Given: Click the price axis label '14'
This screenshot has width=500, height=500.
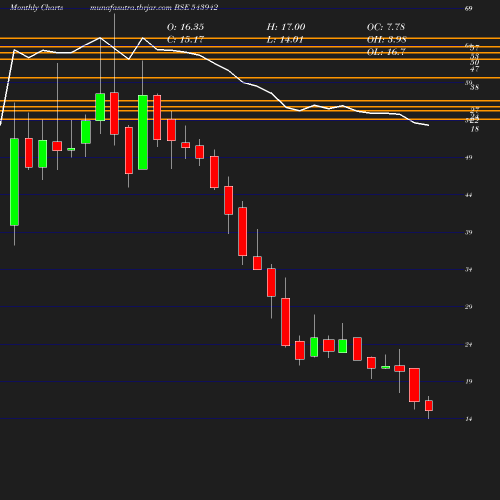Looking at the screenshot, I should tap(469, 419).
